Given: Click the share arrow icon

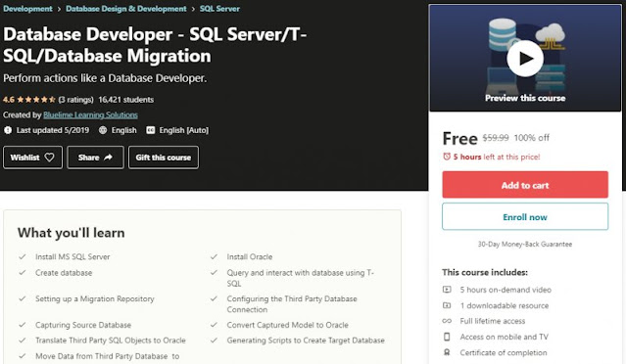Looking at the screenshot, I should click(x=108, y=158).
